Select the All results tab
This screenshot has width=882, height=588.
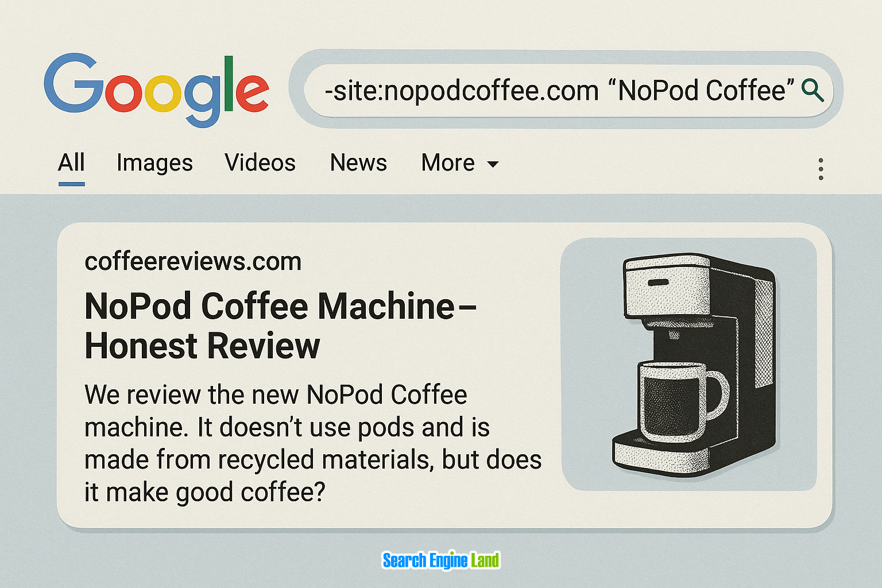[71, 163]
